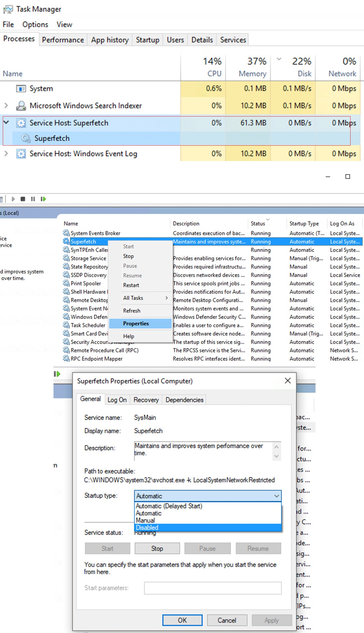This screenshot has width=364, height=633.
Task: Click the Task Scheduler gear icon
Action: (x=66, y=325)
